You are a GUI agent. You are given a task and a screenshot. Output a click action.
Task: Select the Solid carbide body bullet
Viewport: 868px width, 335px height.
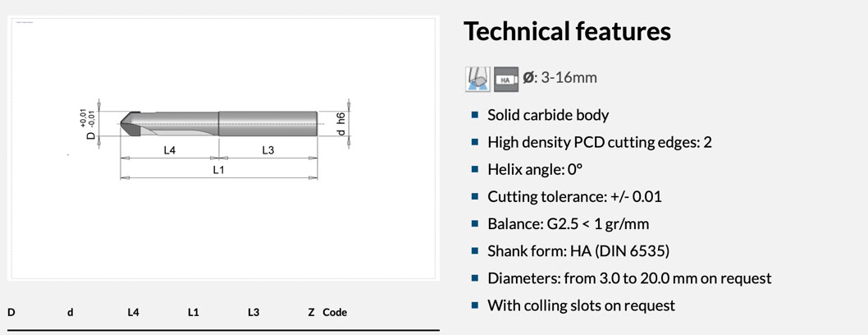point(548,115)
